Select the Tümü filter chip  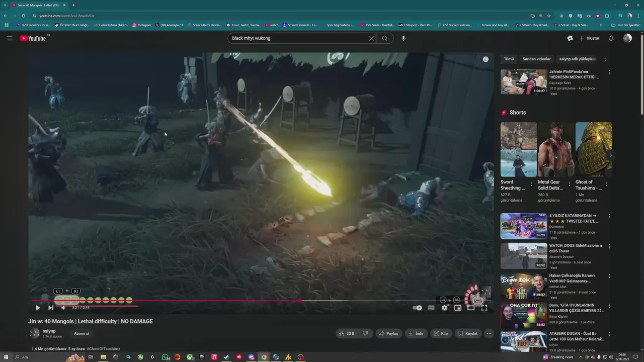pyautogui.click(x=509, y=59)
